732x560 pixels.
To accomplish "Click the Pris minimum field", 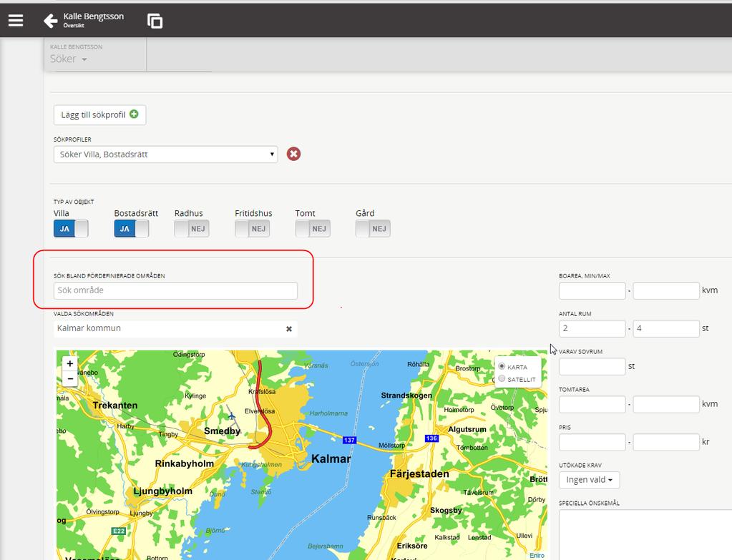I will point(592,442).
